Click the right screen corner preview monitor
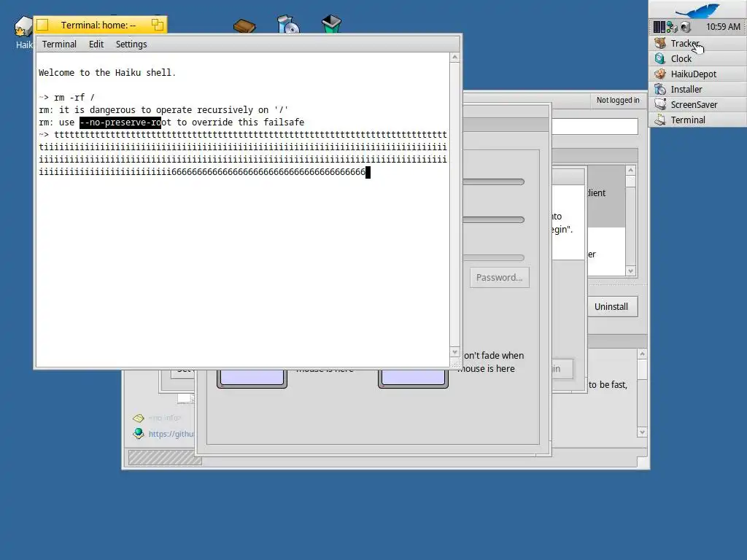This screenshot has height=560, width=747. pos(413,378)
